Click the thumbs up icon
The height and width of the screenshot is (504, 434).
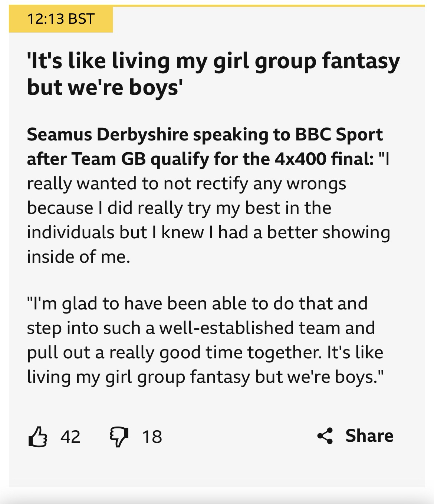pyautogui.click(x=38, y=436)
